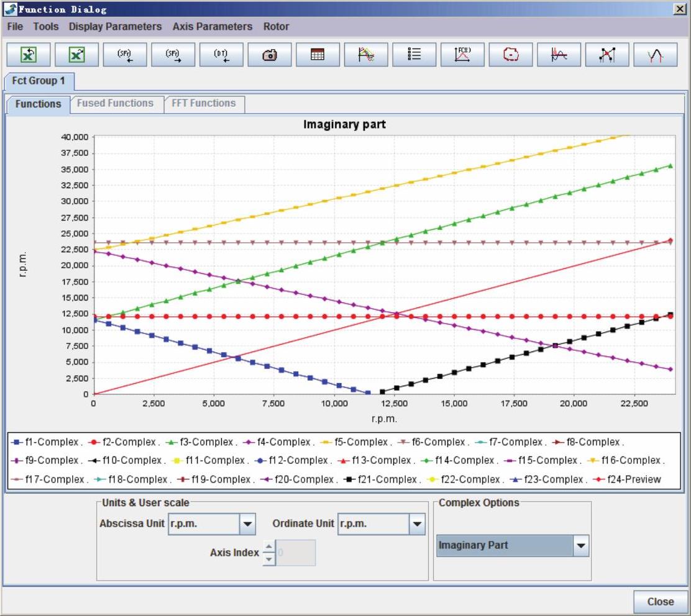Click the Axis Index spinner up arrow
This screenshot has width=691, height=616.
(269, 547)
